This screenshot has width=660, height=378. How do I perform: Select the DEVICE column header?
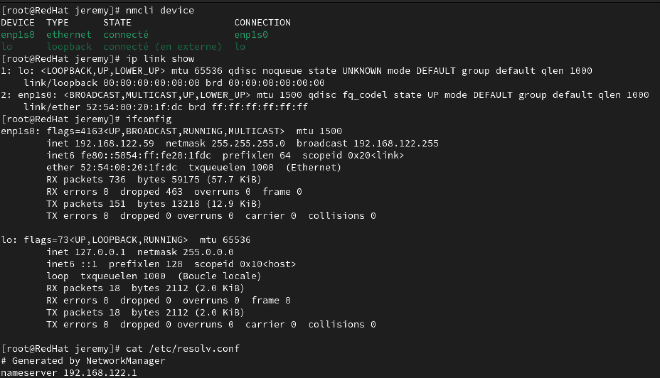18,23
